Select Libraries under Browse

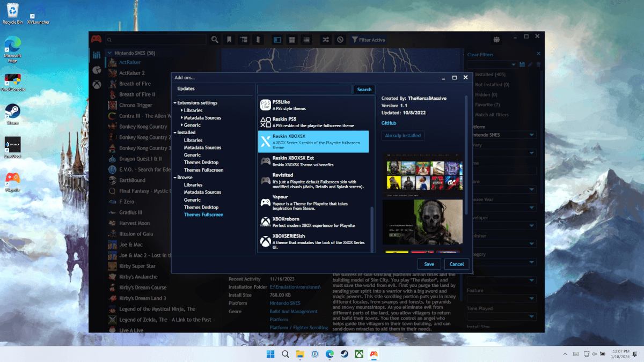coord(193,185)
